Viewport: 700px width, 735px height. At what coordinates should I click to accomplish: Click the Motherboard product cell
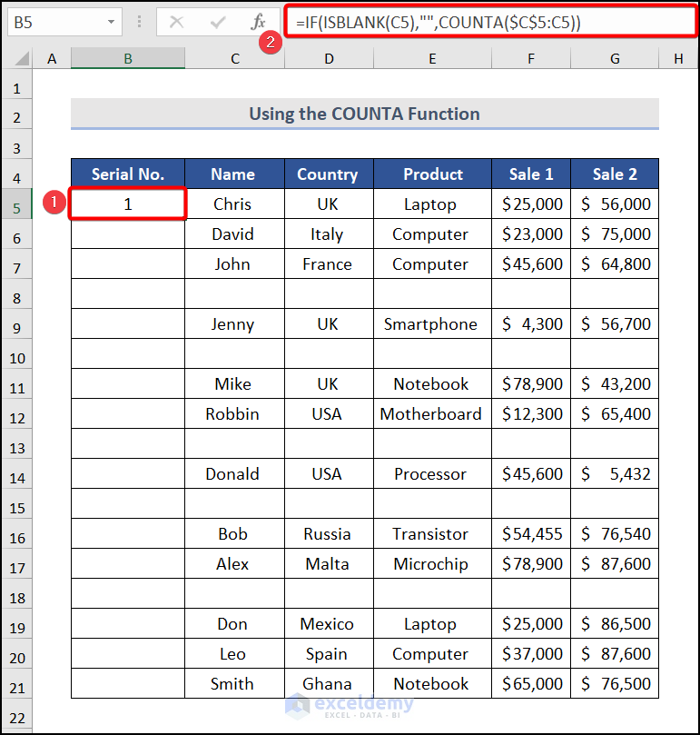coord(431,414)
